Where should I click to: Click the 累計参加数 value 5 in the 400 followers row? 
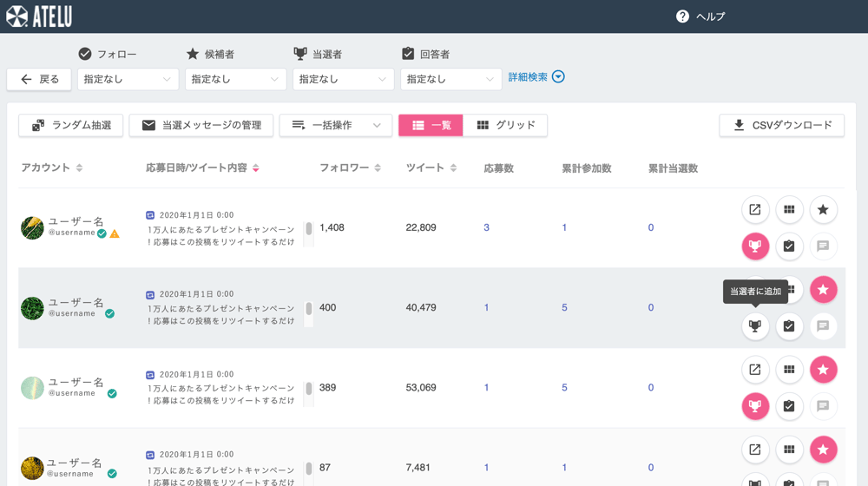(x=564, y=307)
